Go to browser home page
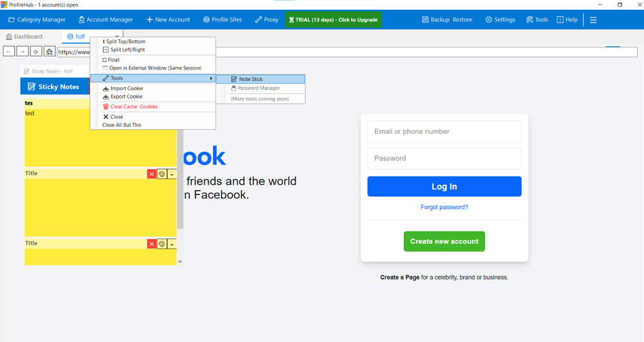The width and height of the screenshot is (644, 342). click(x=50, y=52)
